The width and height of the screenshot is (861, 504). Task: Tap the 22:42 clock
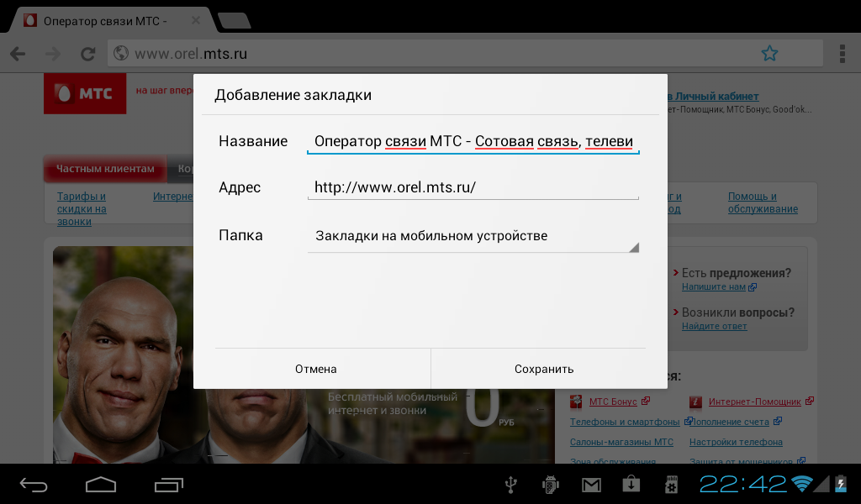[742, 484]
